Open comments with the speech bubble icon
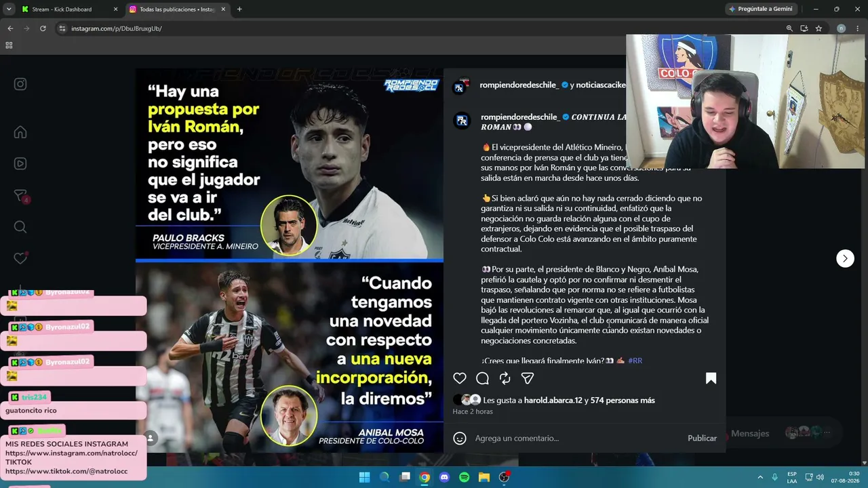The width and height of the screenshot is (868, 488). pos(482,378)
